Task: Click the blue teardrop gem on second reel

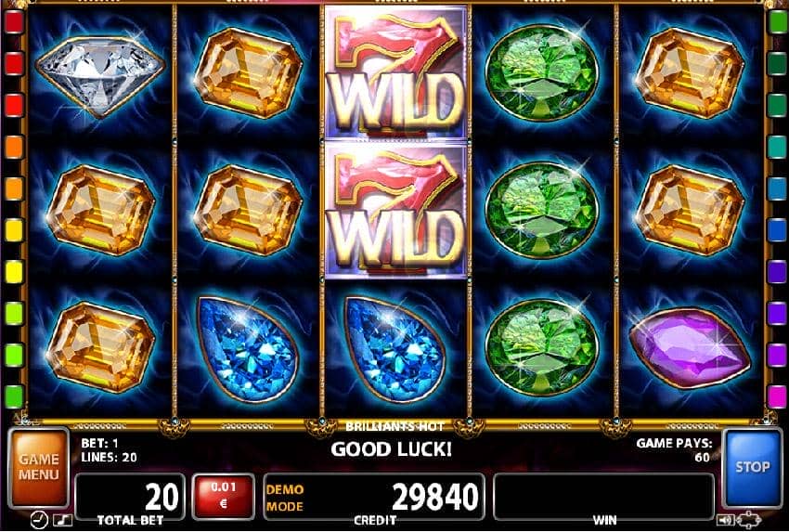Action: (x=248, y=348)
